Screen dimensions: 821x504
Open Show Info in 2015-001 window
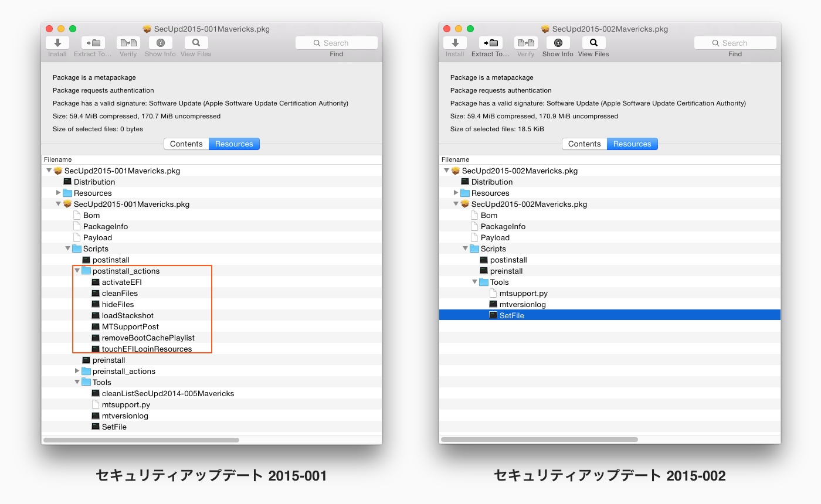coord(160,43)
